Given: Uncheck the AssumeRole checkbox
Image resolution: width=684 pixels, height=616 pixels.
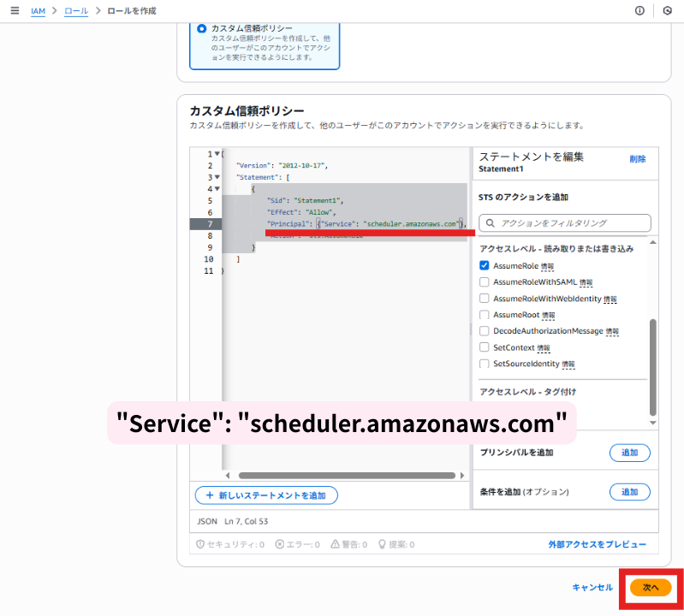Looking at the screenshot, I should click(x=484, y=265).
